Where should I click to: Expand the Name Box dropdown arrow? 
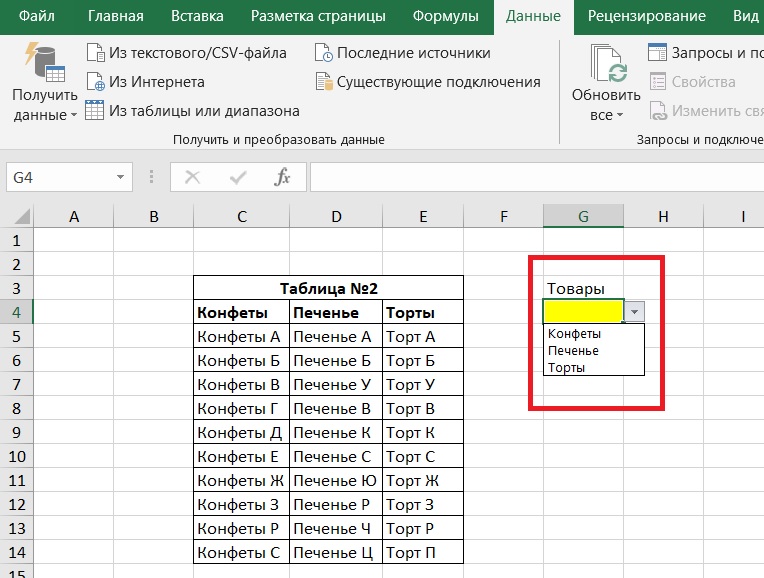(120, 177)
